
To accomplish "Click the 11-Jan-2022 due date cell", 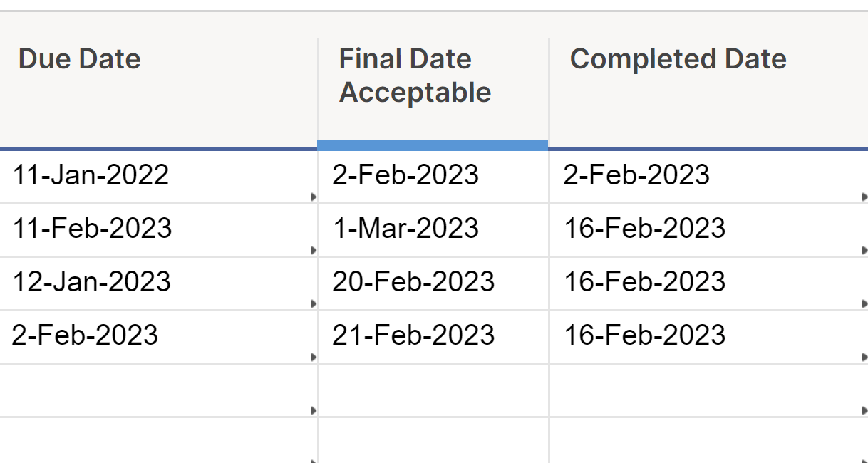I will [91, 175].
